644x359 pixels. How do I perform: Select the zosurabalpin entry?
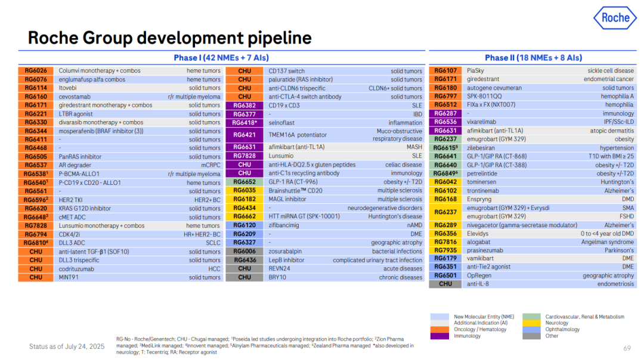tap(285, 252)
